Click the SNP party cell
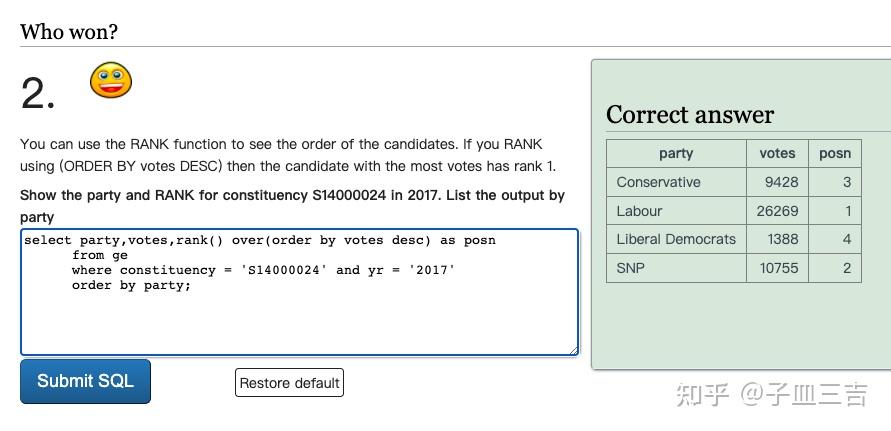891x431 pixels. pyautogui.click(x=631, y=268)
